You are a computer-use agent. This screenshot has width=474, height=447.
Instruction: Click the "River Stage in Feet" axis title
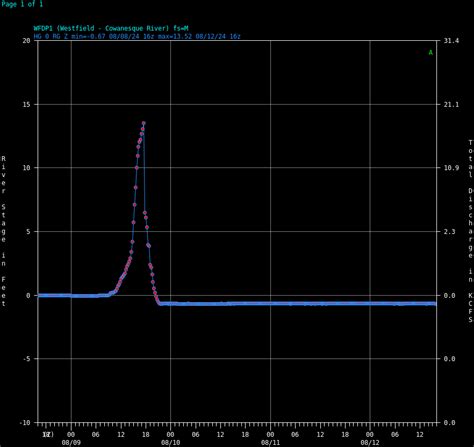(x=3, y=231)
